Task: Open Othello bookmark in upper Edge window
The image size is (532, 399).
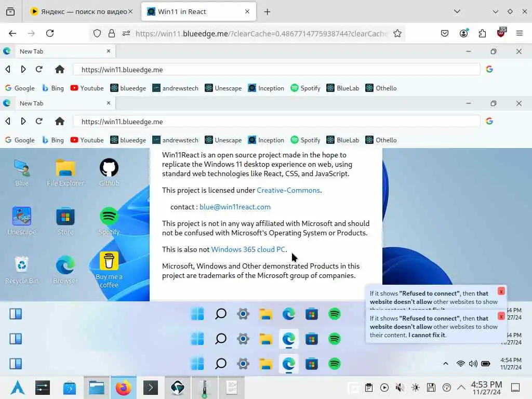Action: click(381, 88)
